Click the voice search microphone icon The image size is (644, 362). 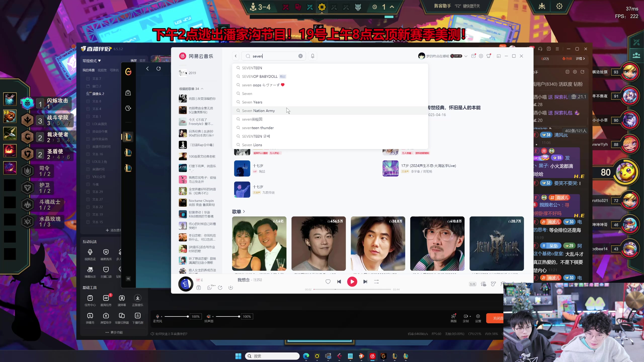point(312,56)
